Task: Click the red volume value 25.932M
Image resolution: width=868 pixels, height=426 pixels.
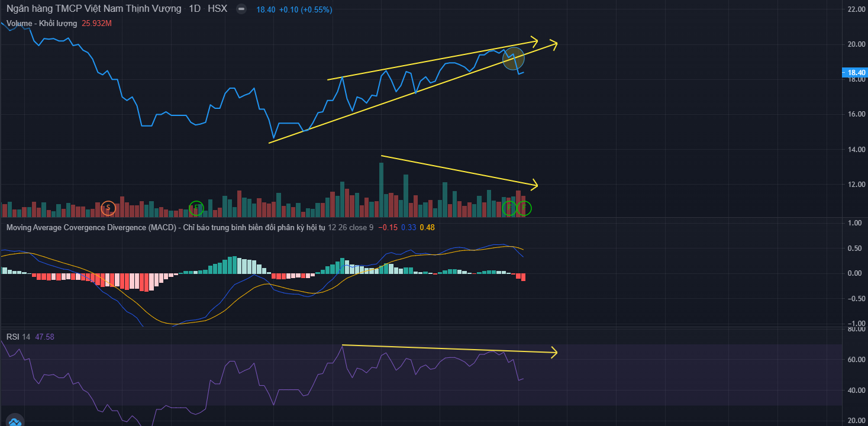Action: [97, 24]
